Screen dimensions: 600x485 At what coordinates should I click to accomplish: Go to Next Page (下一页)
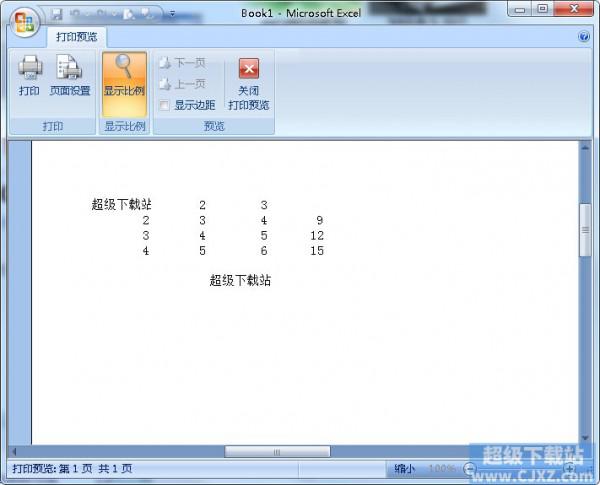(x=182, y=63)
